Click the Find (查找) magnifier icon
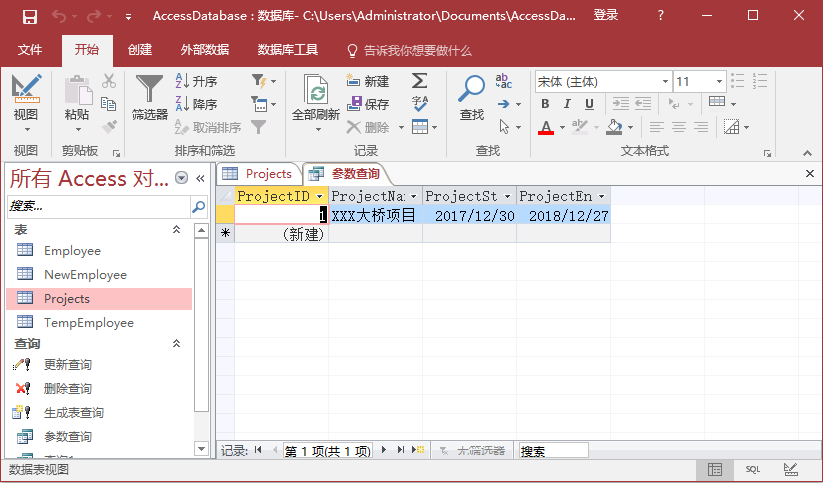The width and height of the screenshot is (823, 483). point(471,91)
